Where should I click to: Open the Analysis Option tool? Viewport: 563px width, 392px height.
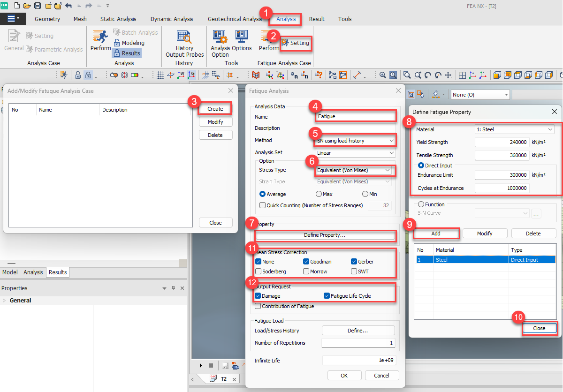point(219,37)
